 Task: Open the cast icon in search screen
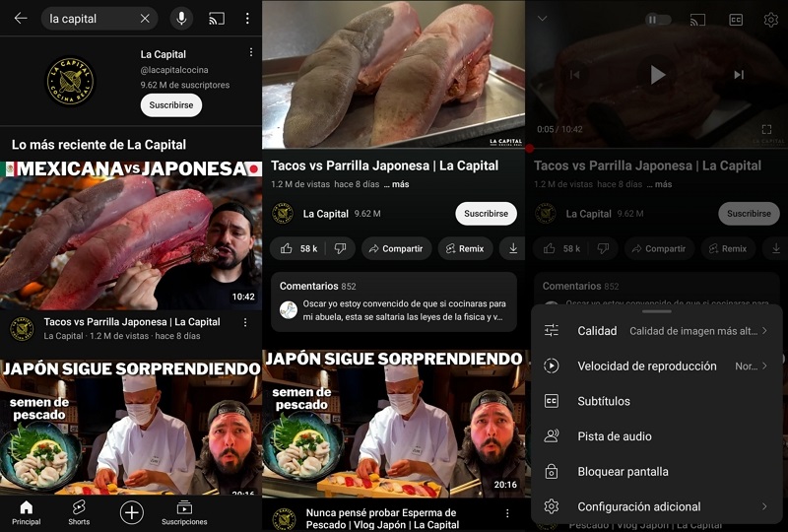[x=217, y=19]
